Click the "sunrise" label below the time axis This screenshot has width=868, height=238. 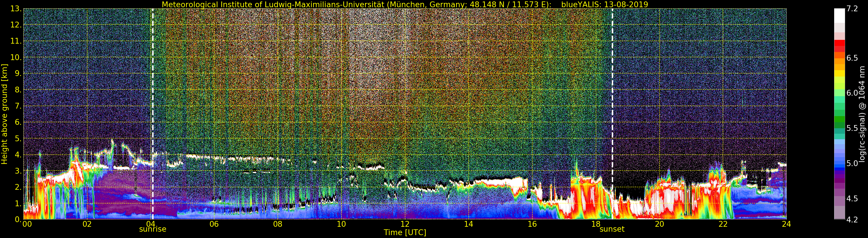point(153,229)
